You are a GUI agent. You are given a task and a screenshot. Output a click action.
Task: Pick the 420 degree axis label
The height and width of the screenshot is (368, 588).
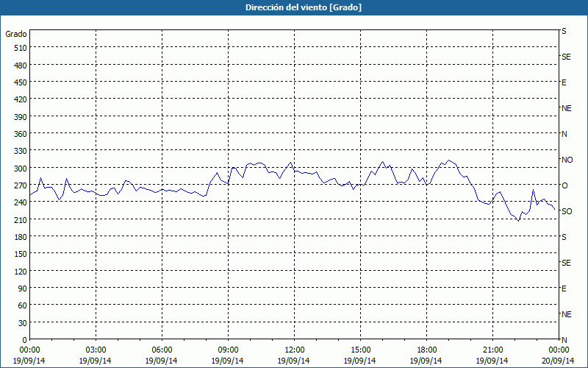pyautogui.click(x=21, y=99)
